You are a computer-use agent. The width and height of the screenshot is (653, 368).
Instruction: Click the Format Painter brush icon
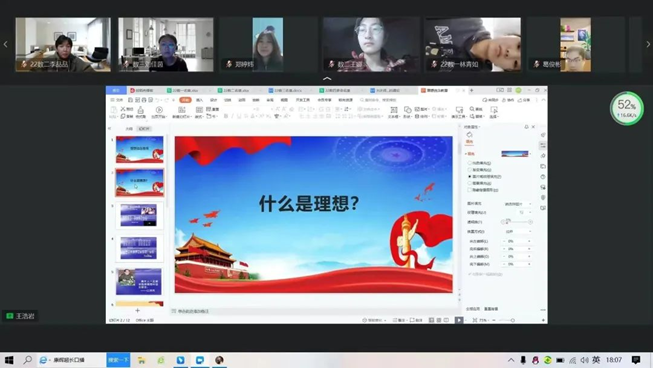pos(141,112)
